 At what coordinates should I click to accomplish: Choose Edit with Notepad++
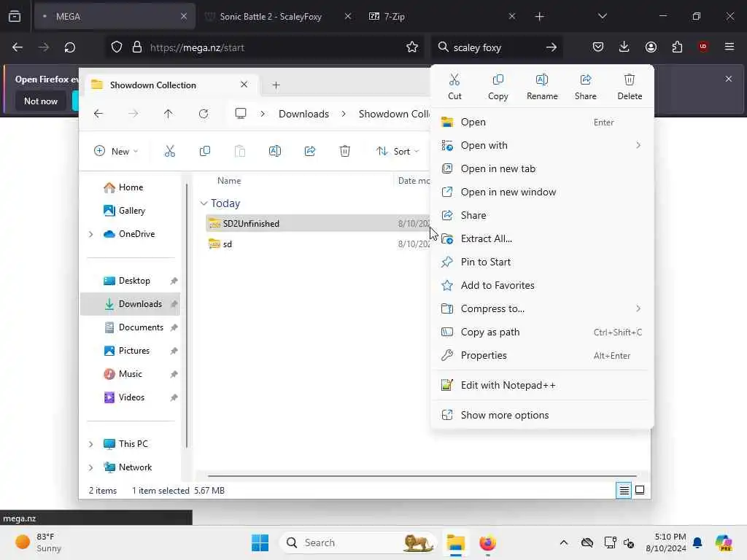click(542, 385)
